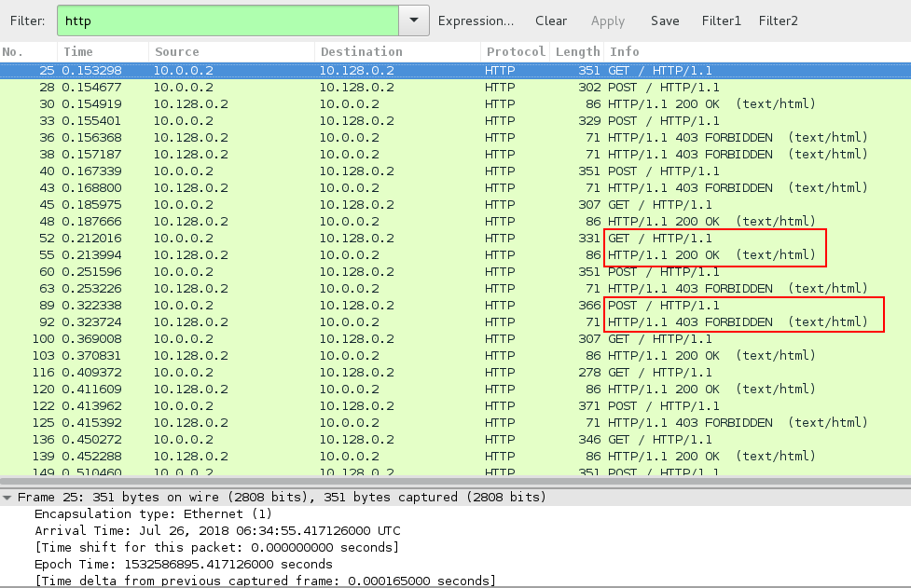The image size is (911, 588).
Task: Open the filter history dropdown arrow
Action: coord(414,21)
